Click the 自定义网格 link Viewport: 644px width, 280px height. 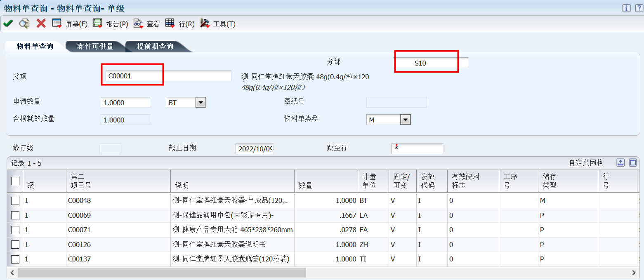(586, 162)
